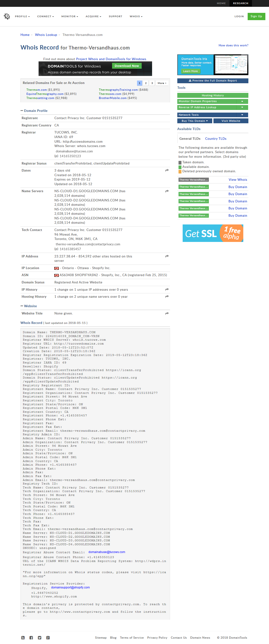Select the HOME tab in top bar

coord(221,3)
